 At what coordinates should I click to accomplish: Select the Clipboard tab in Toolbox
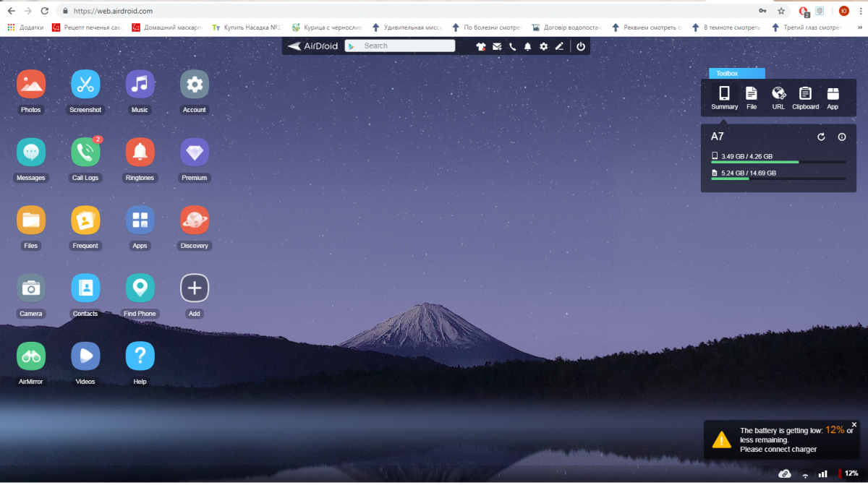tap(805, 97)
